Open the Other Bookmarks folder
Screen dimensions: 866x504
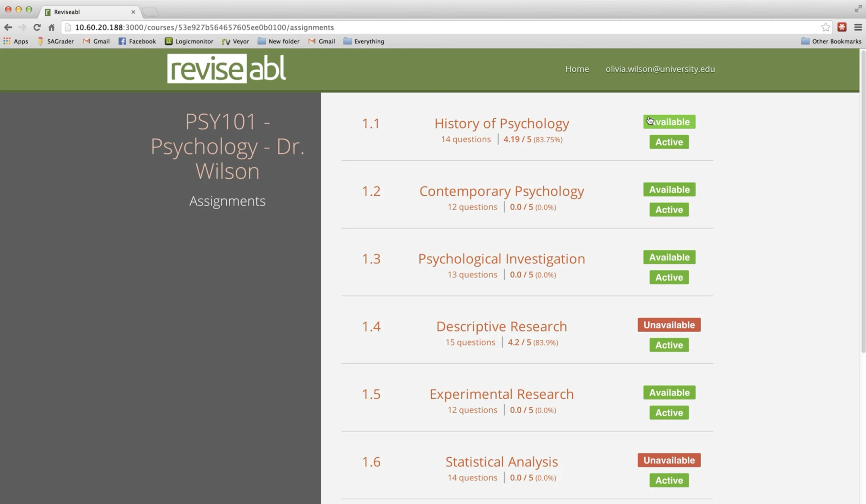pos(831,41)
